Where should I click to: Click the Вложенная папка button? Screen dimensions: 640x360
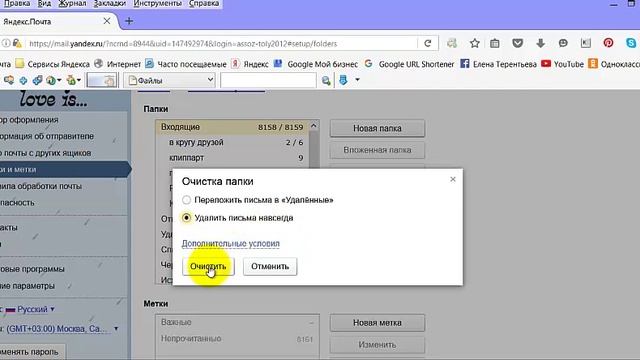coord(377,150)
